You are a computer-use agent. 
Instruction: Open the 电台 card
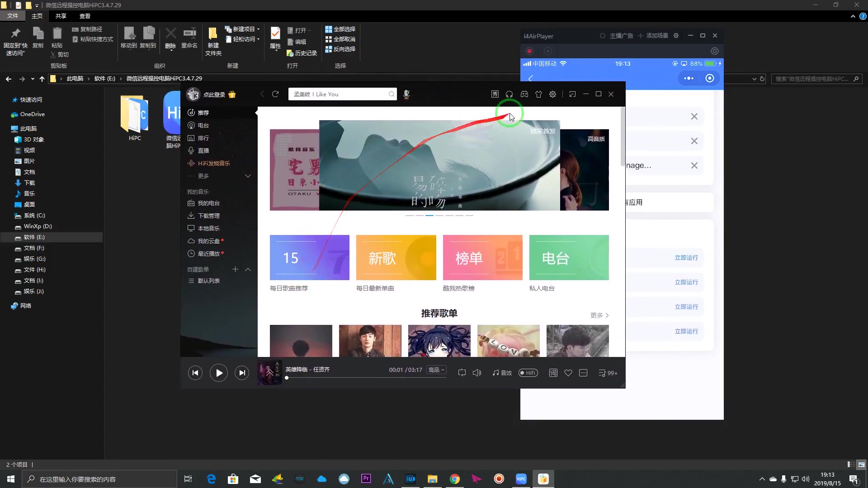coord(569,258)
